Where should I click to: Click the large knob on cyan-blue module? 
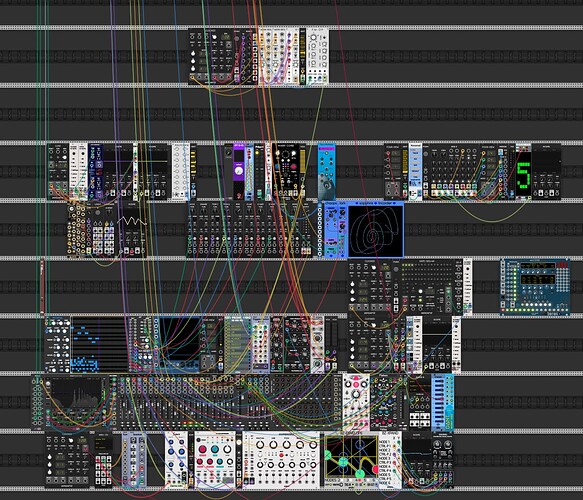(x=326, y=185)
